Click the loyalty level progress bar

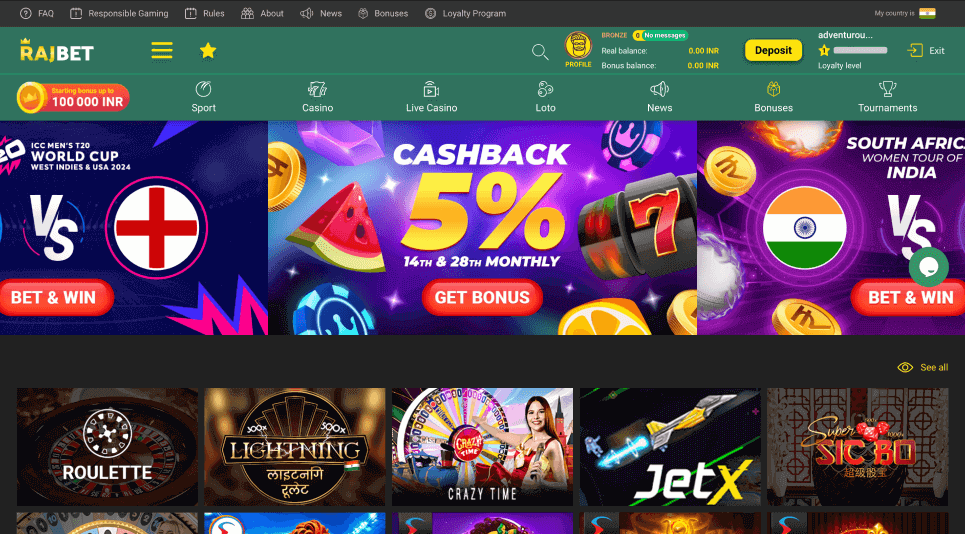click(x=860, y=50)
